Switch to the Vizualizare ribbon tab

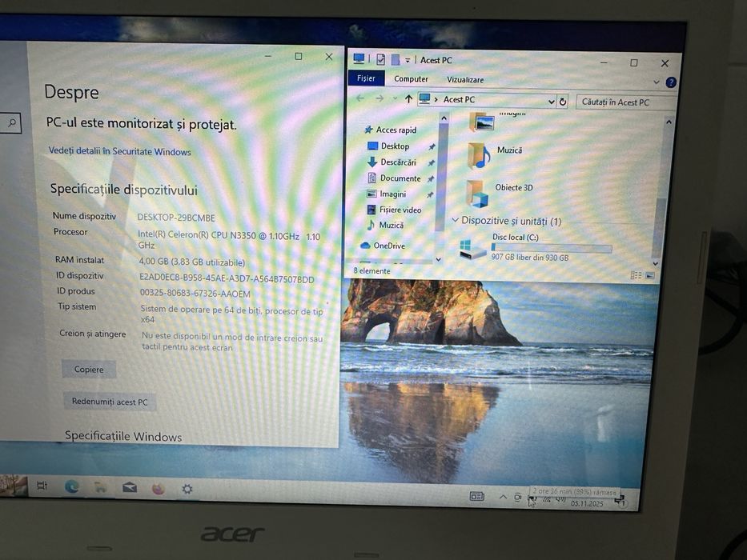pyautogui.click(x=465, y=79)
